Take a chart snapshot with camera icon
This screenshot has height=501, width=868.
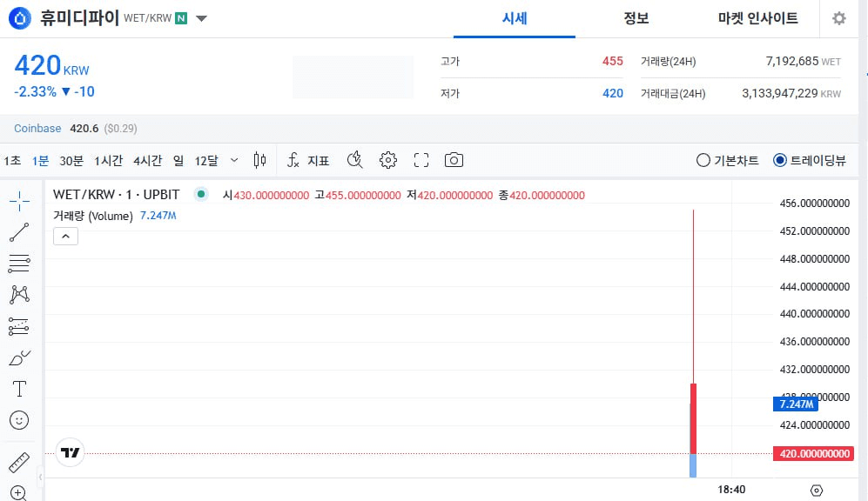[x=454, y=160]
